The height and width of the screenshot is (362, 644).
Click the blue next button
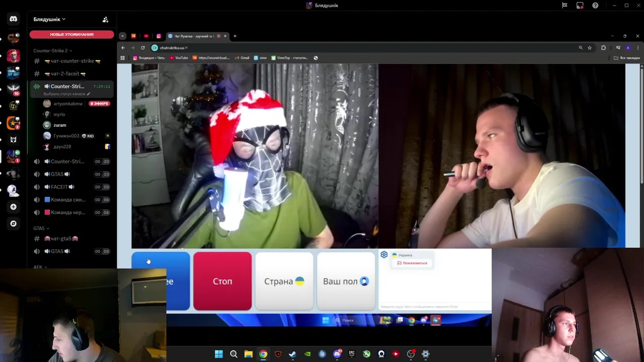click(x=160, y=281)
